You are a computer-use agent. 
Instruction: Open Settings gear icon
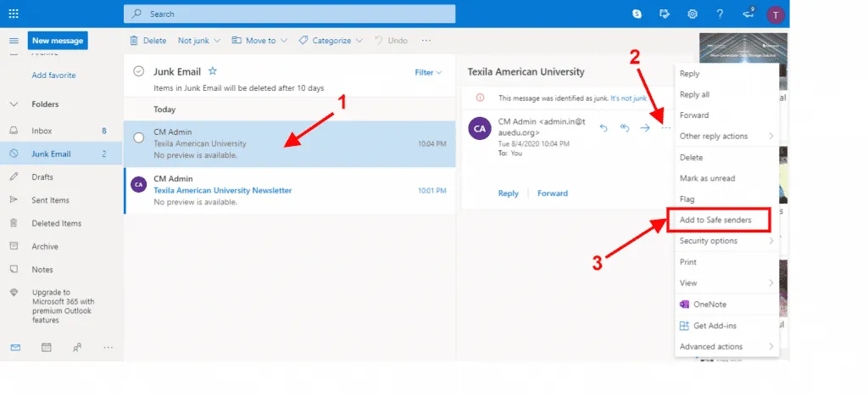click(692, 14)
